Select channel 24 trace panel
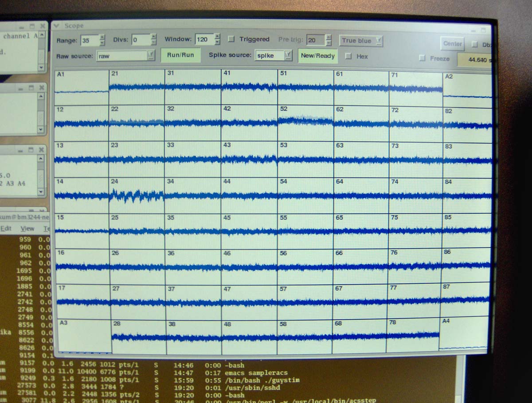Image resolution: width=532 pixels, height=403 pixels. [x=137, y=195]
